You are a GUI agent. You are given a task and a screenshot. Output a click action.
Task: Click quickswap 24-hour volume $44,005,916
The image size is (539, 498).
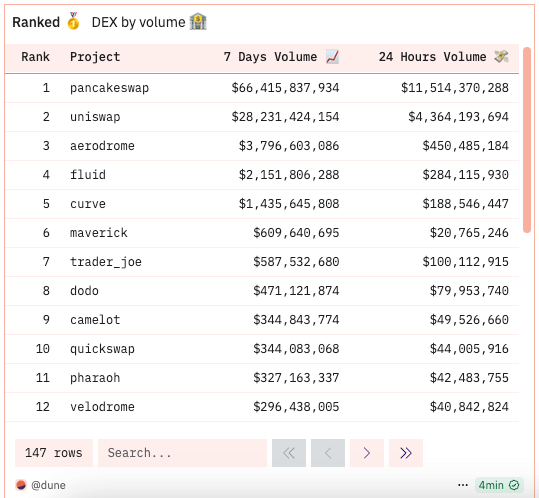click(469, 349)
